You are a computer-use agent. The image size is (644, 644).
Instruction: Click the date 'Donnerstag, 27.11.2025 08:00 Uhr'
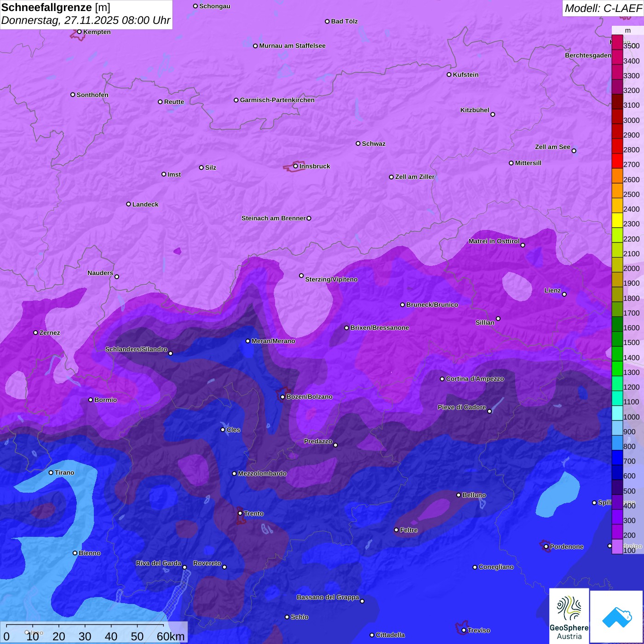[x=86, y=20]
